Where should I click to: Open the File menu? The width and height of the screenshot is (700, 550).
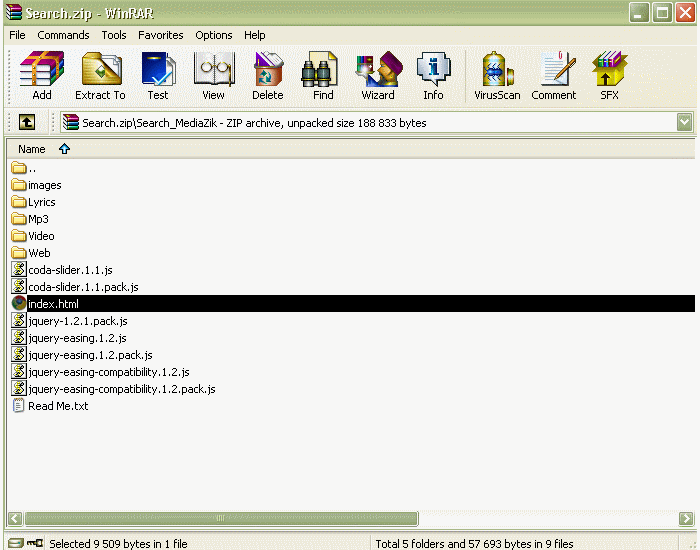pos(17,35)
